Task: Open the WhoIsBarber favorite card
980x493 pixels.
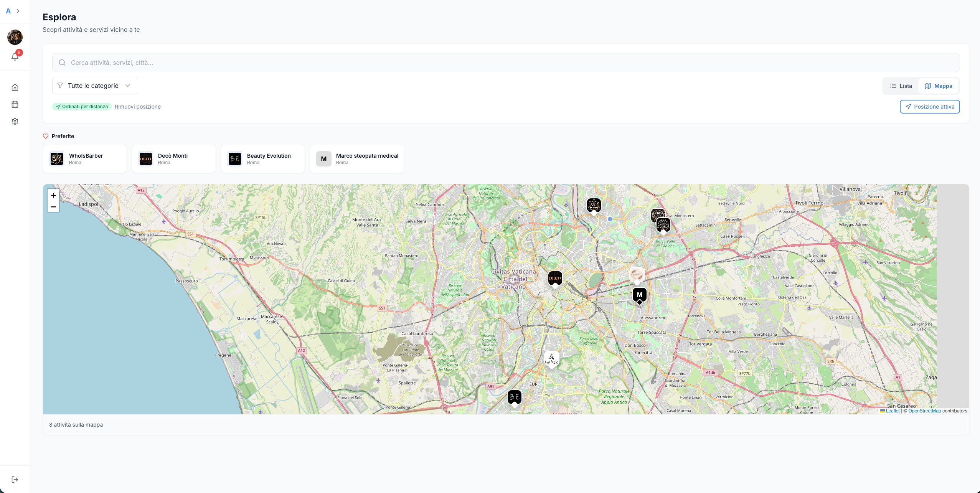Action: coord(84,158)
